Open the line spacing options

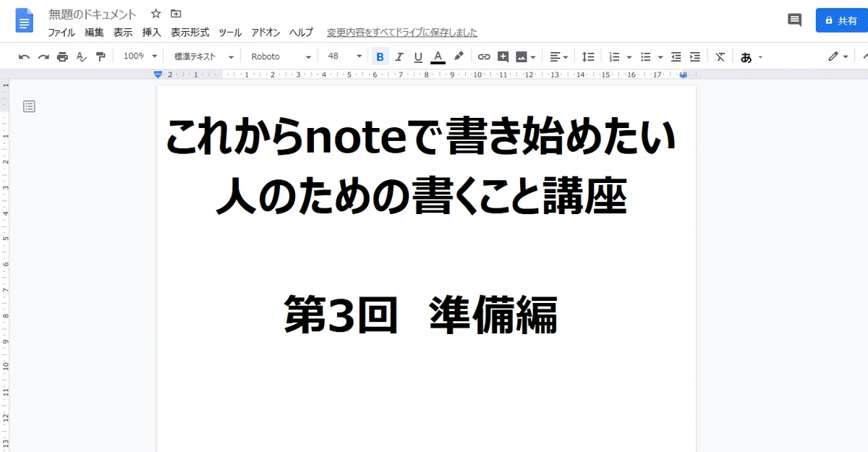589,56
